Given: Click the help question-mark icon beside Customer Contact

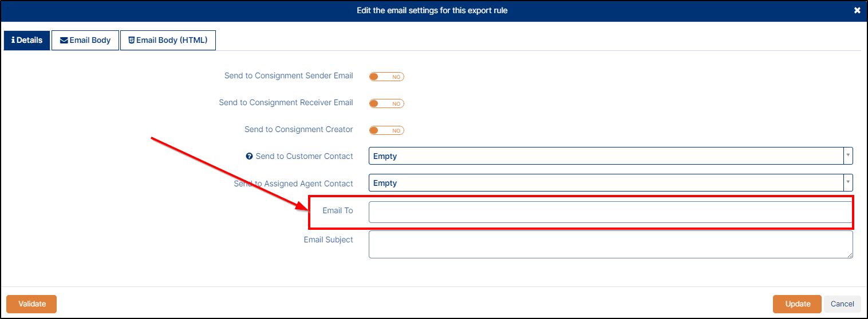Looking at the screenshot, I should [x=249, y=157].
